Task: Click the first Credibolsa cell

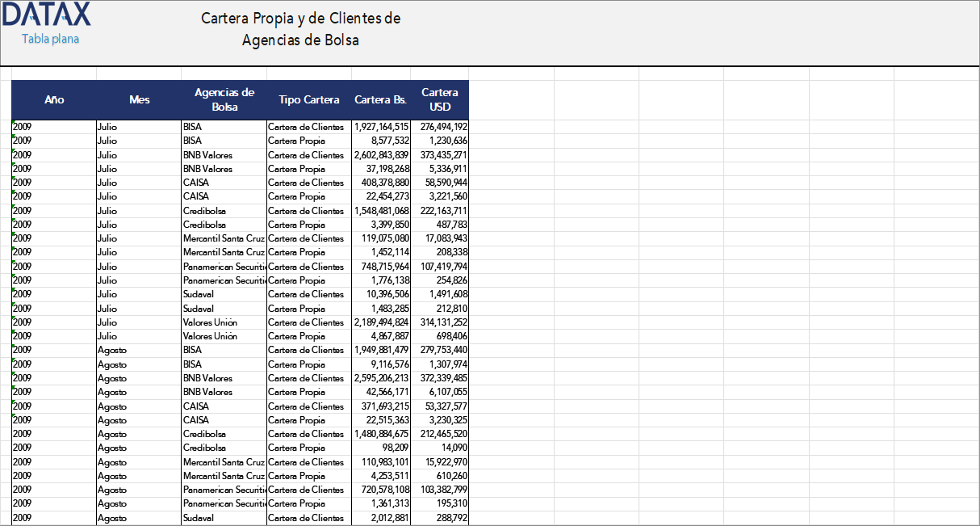Action: tap(203, 211)
